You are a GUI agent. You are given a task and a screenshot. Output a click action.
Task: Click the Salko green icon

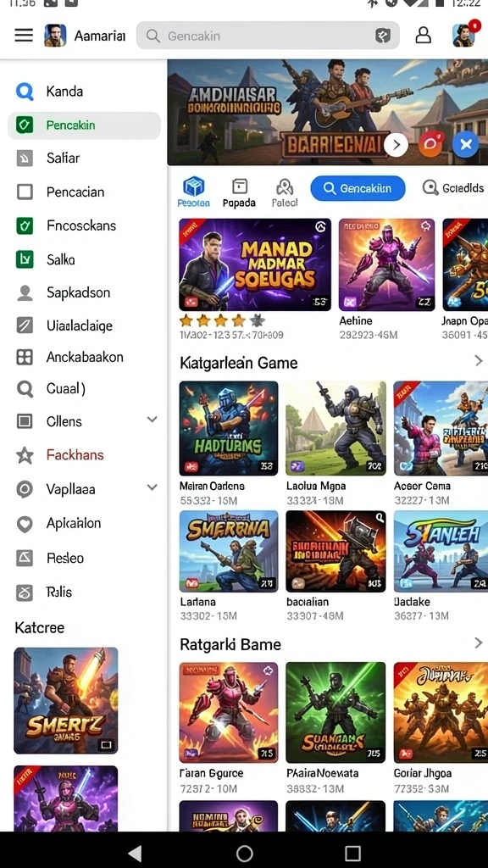tap(25, 259)
